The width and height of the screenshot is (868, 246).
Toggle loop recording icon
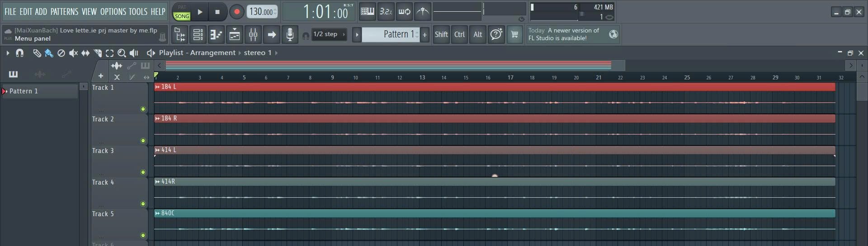pyautogui.click(x=404, y=12)
